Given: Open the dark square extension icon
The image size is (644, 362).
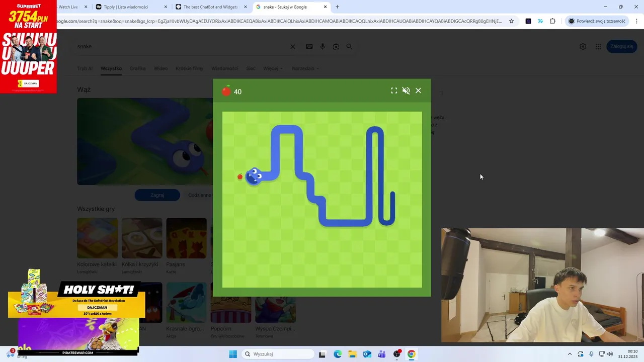Looking at the screenshot, I should [528, 21].
